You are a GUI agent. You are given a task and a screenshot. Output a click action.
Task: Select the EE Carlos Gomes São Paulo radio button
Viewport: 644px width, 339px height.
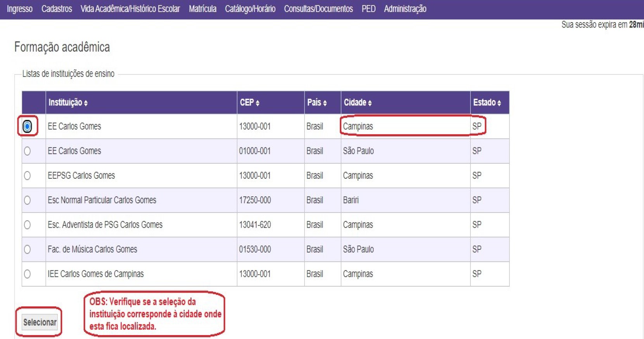point(27,151)
